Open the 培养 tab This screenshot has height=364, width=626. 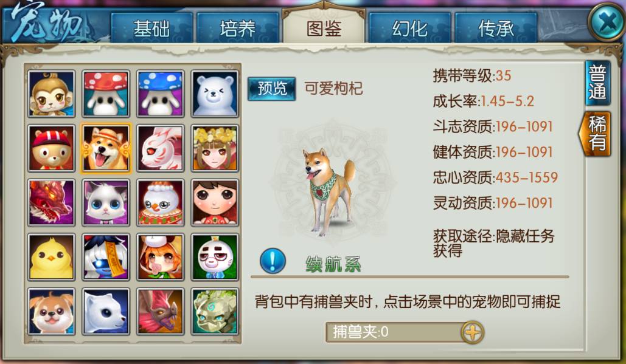pyautogui.click(x=237, y=28)
